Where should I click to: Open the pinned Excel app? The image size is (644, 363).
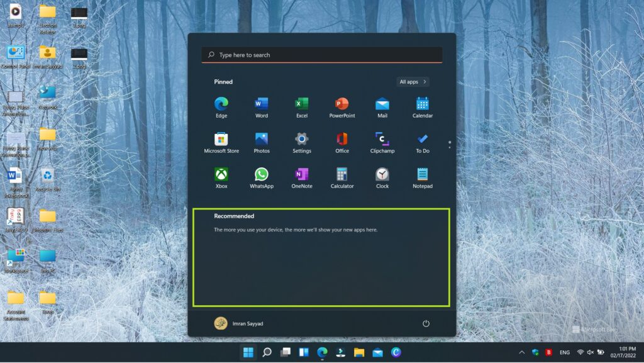tap(301, 108)
